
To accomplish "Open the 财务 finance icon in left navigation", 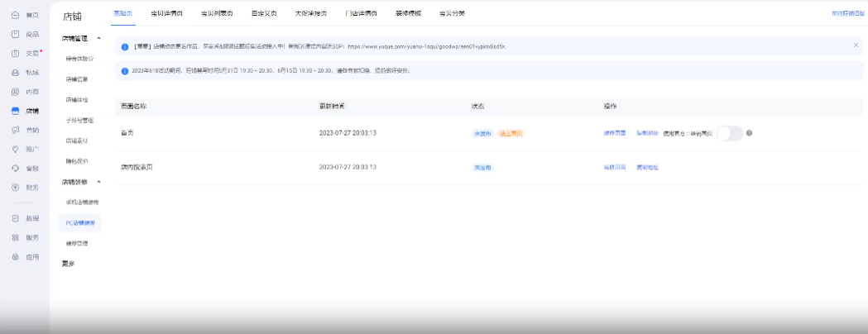I will (x=16, y=188).
